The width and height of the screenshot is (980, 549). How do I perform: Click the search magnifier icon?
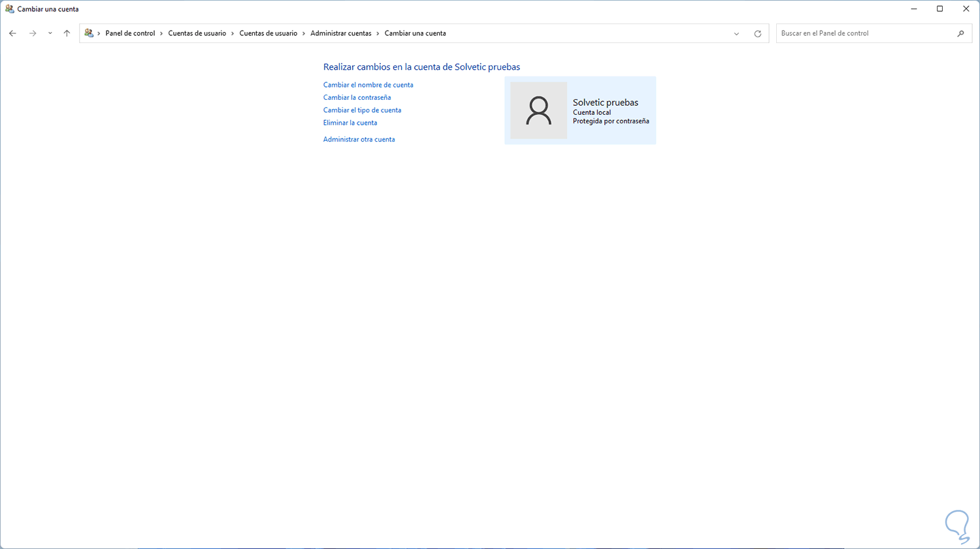pyautogui.click(x=960, y=34)
